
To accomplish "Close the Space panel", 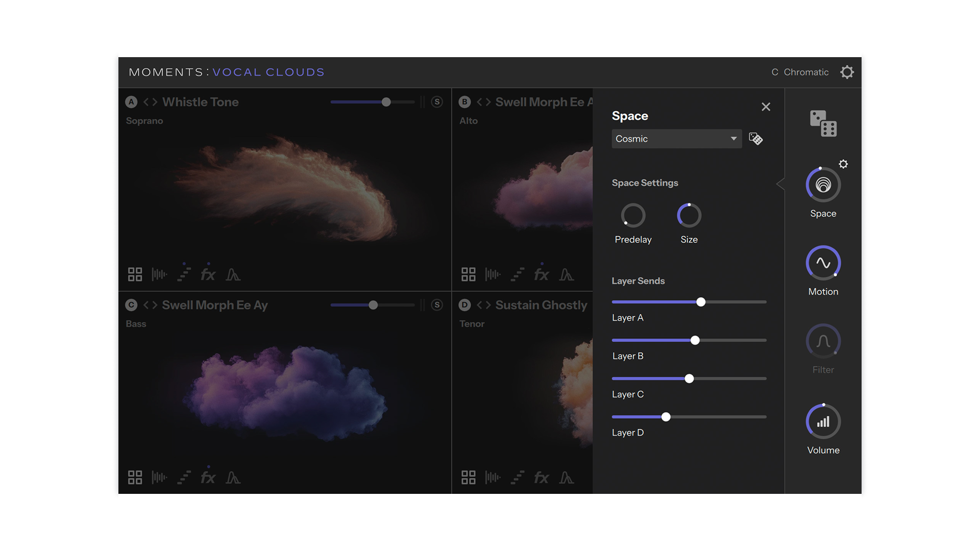I will pos(766,107).
